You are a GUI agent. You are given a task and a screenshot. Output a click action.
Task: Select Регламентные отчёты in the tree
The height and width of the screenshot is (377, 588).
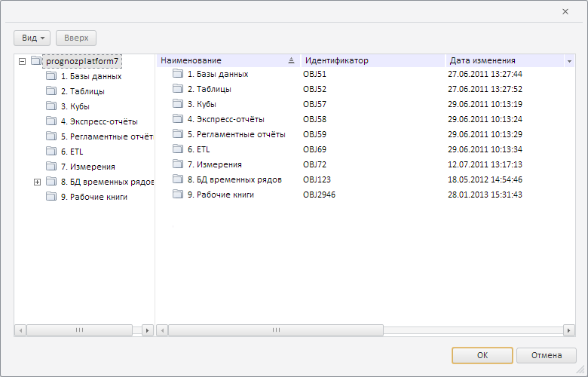(x=106, y=136)
